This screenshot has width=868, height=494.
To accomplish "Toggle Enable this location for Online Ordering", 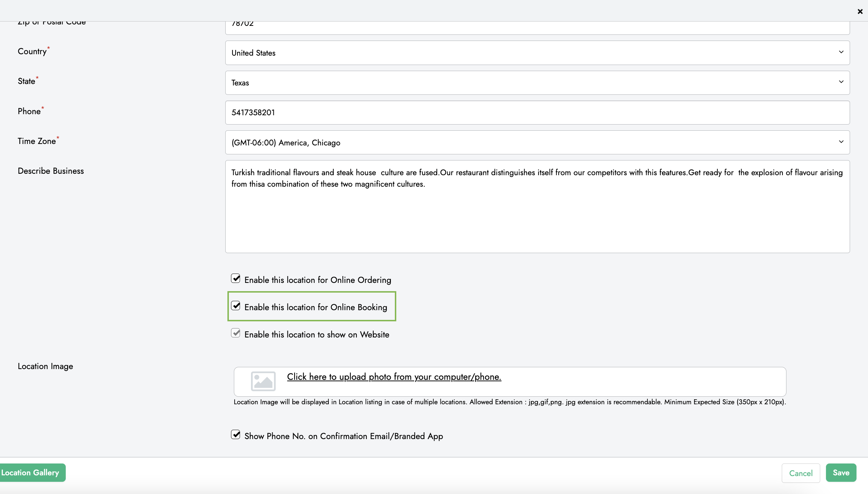I will pos(236,279).
